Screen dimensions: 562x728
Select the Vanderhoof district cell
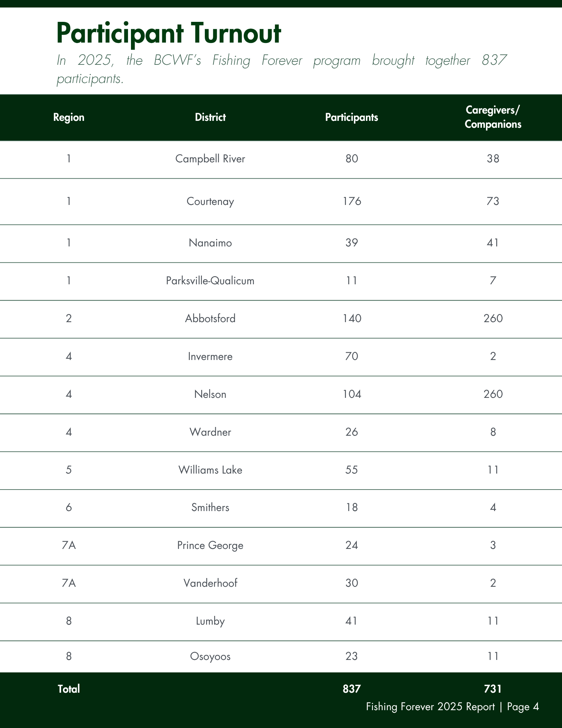[210, 583]
